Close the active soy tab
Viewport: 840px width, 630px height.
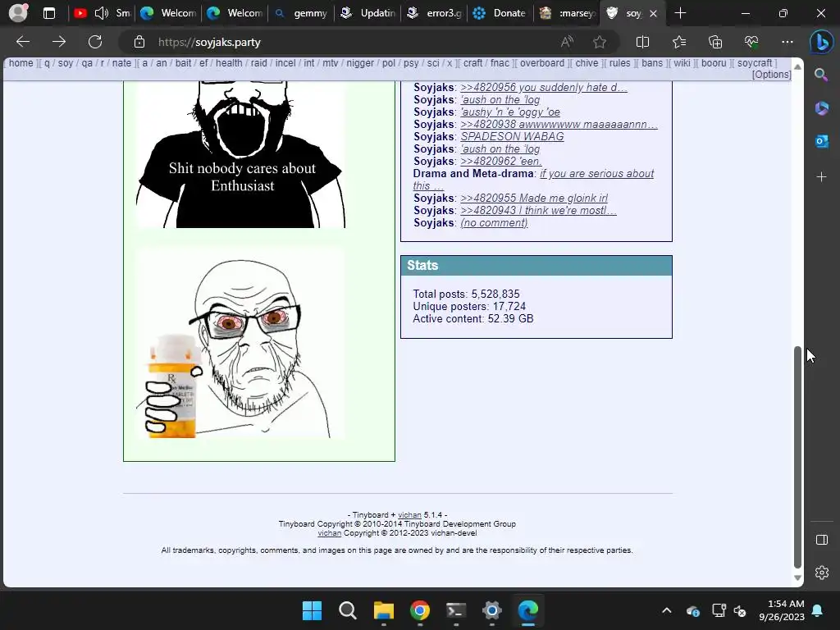(x=653, y=13)
